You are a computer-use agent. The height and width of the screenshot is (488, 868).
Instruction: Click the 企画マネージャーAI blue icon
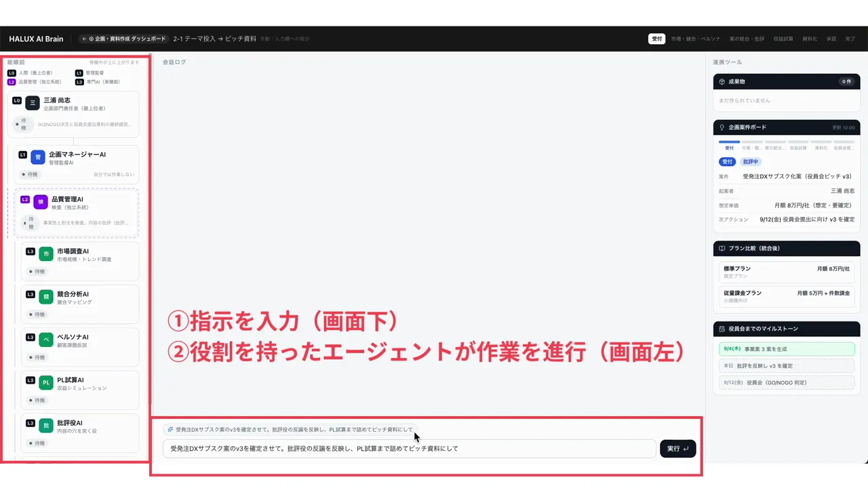(x=38, y=157)
